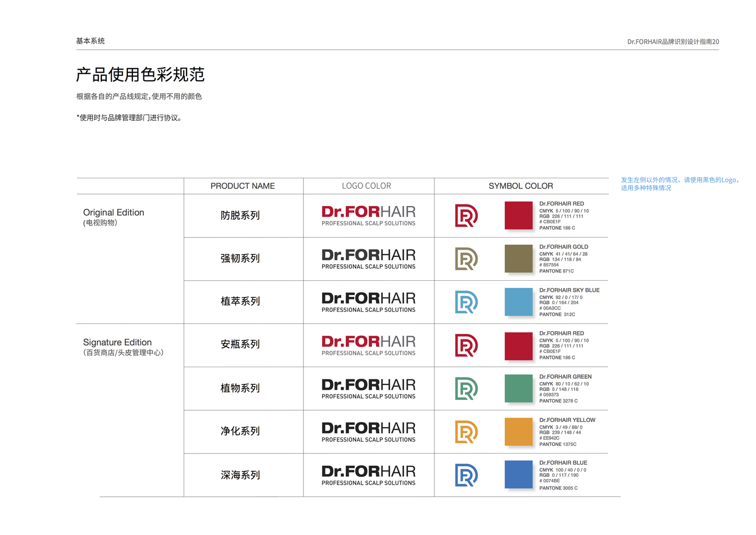
Task: Click the green R symbol in 植物系列 row
Action: [466, 388]
